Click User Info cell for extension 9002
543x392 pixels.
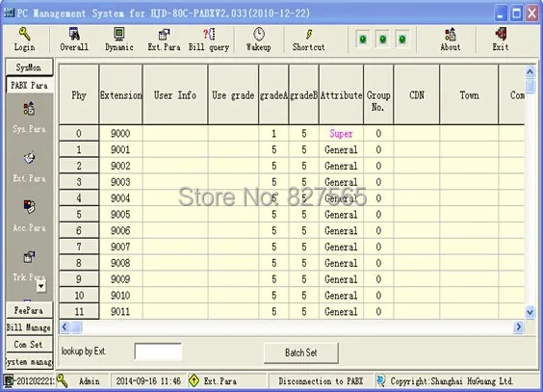tap(175, 166)
